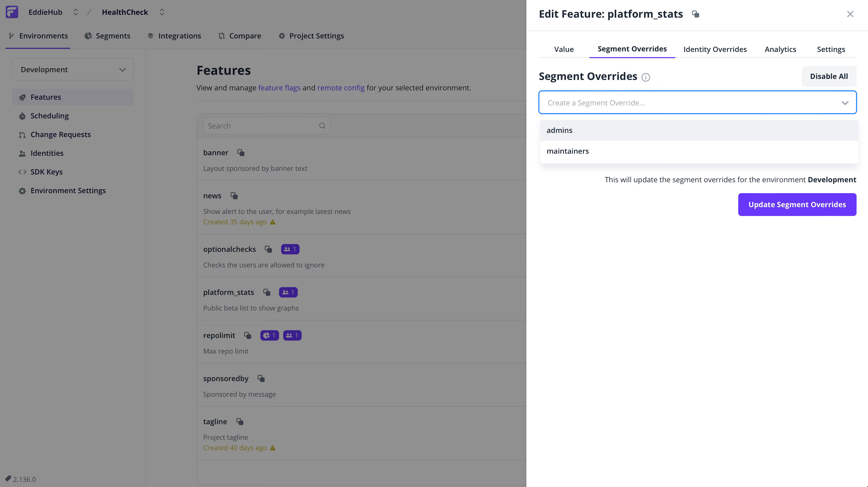Viewport: 868px width, 487px height.
Task: Open Features in the sidebar
Action: [x=73, y=97]
